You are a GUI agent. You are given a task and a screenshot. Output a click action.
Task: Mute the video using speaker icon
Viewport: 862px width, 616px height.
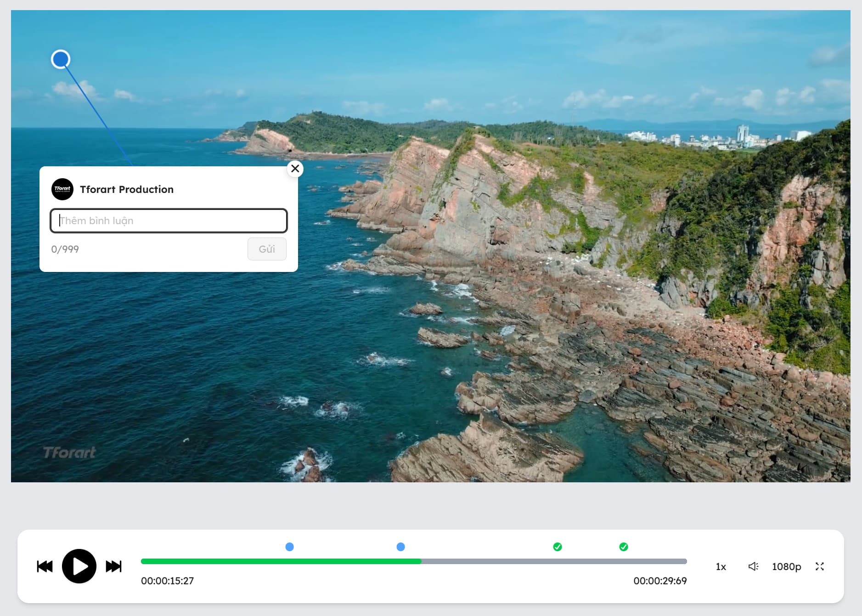pos(753,566)
